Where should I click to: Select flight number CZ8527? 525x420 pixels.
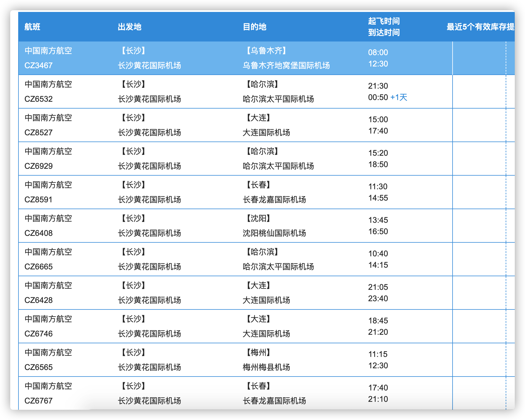[39, 132]
